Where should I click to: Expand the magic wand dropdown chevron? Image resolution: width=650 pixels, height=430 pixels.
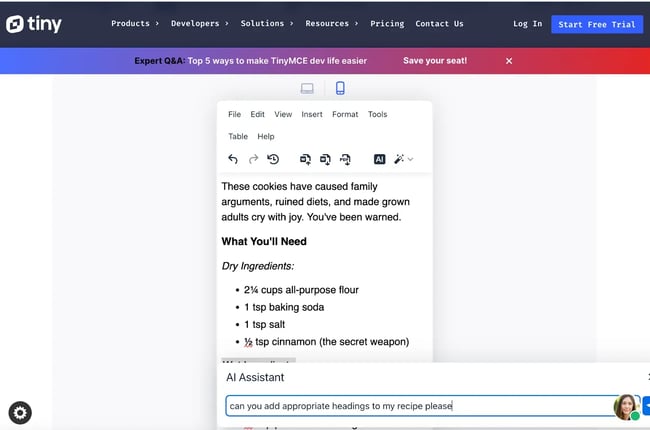click(410, 159)
